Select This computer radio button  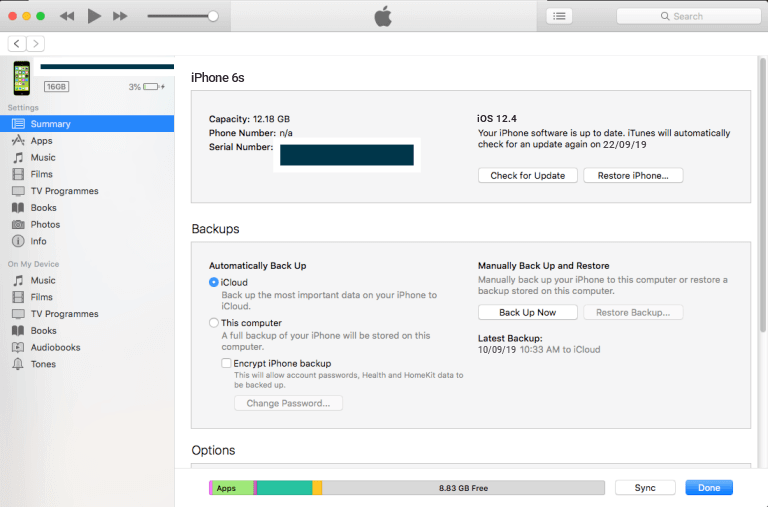click(x=214, y=323)
